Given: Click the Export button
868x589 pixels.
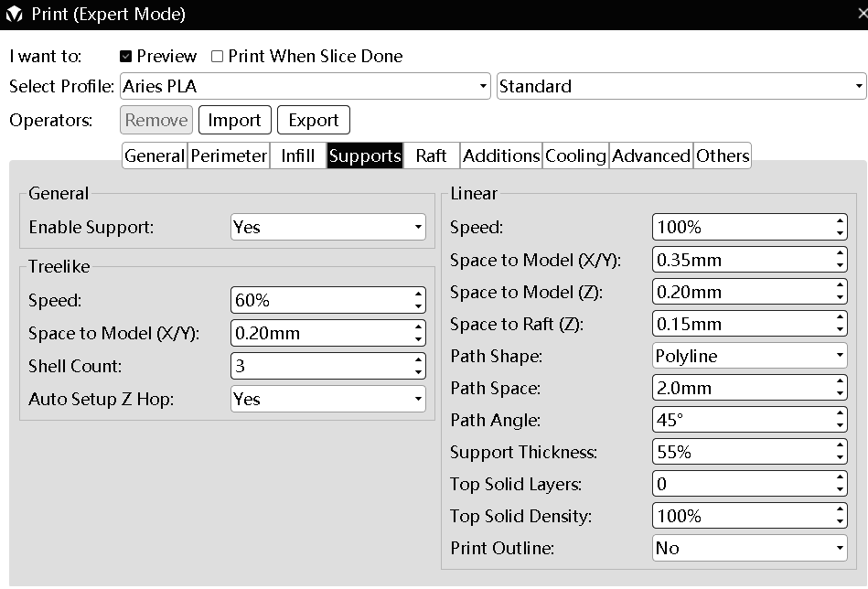Looking at the screenshot, I should 313,120.
